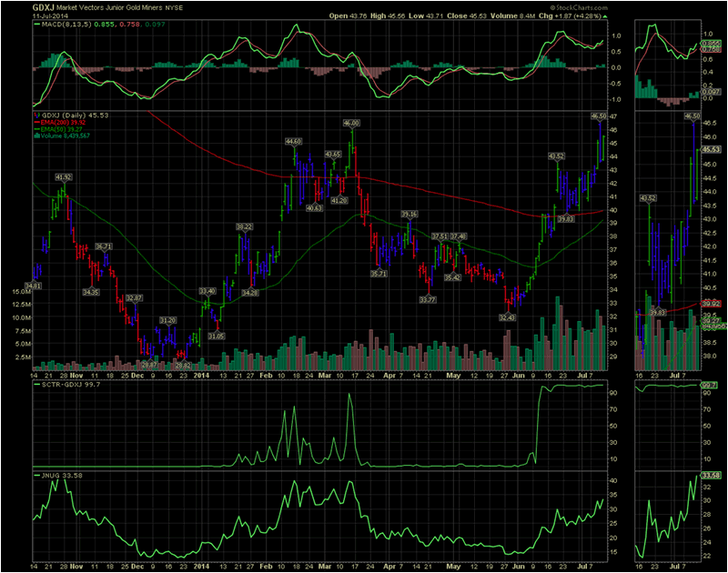728x573 pixels.
Task: Click the 43.52 marker in main chart
Action: [556, 156]
